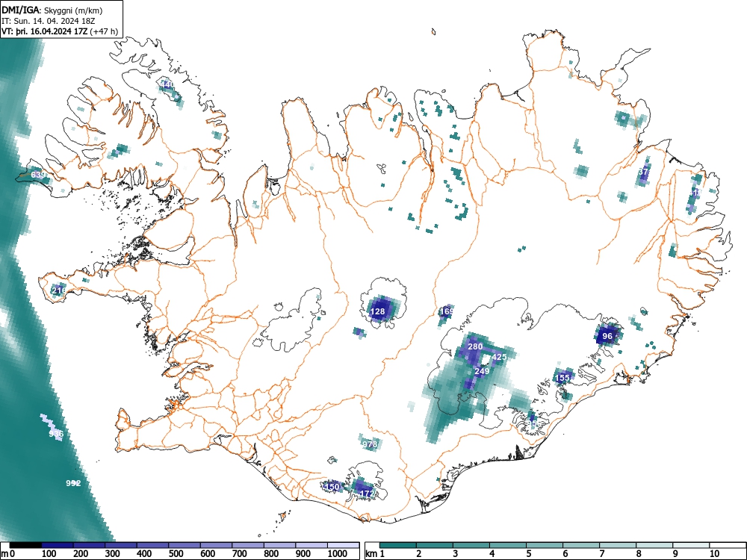The height and width of the screenshot is (560, 747).
Task: Click the 'm 0' label on the meter legend
Action: (8, 554)
